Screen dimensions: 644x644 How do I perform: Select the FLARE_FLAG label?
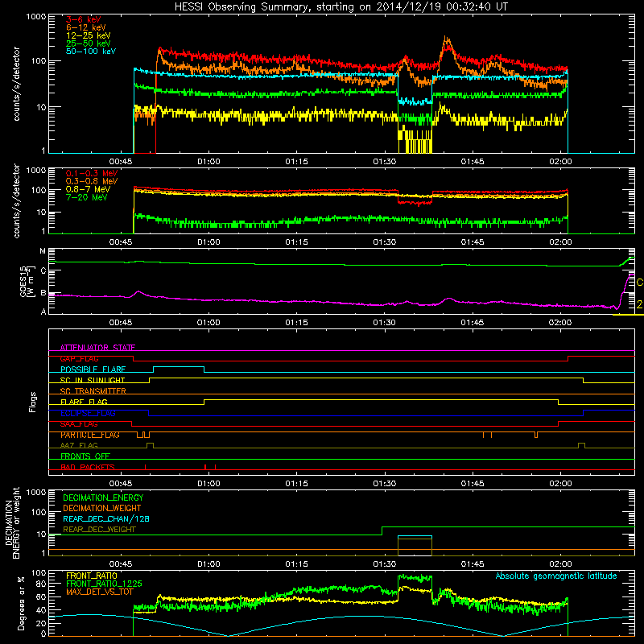coord(84,402)
